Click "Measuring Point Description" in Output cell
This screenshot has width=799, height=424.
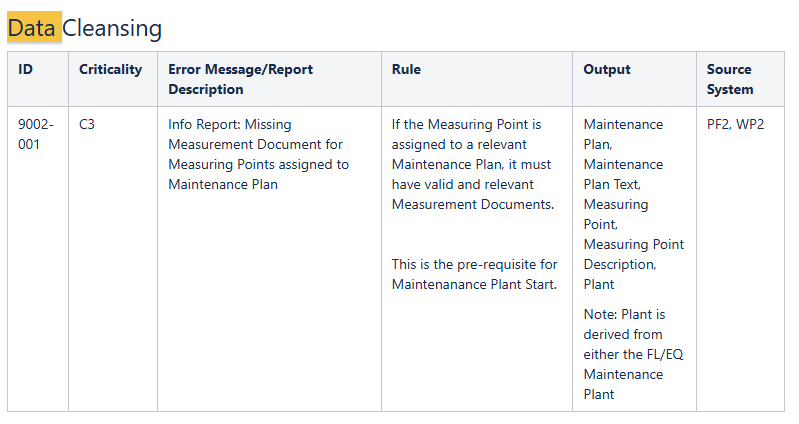[633, 254]
